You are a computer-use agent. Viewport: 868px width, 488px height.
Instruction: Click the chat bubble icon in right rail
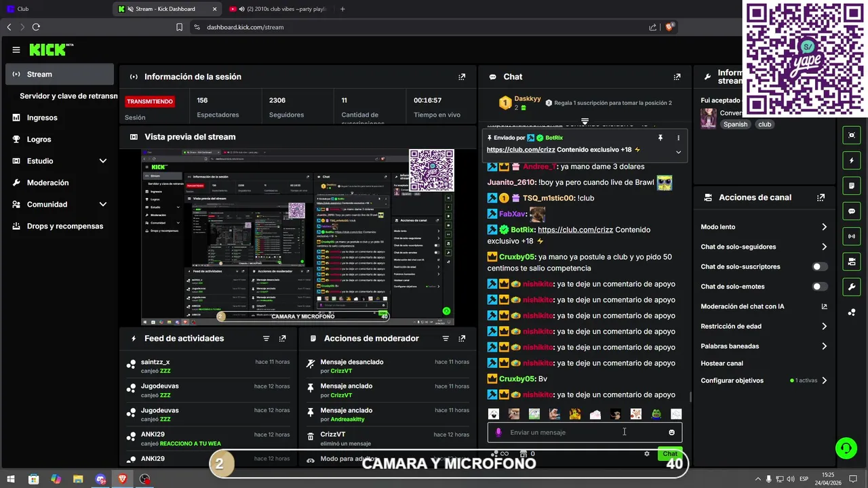tap(852, 211)
